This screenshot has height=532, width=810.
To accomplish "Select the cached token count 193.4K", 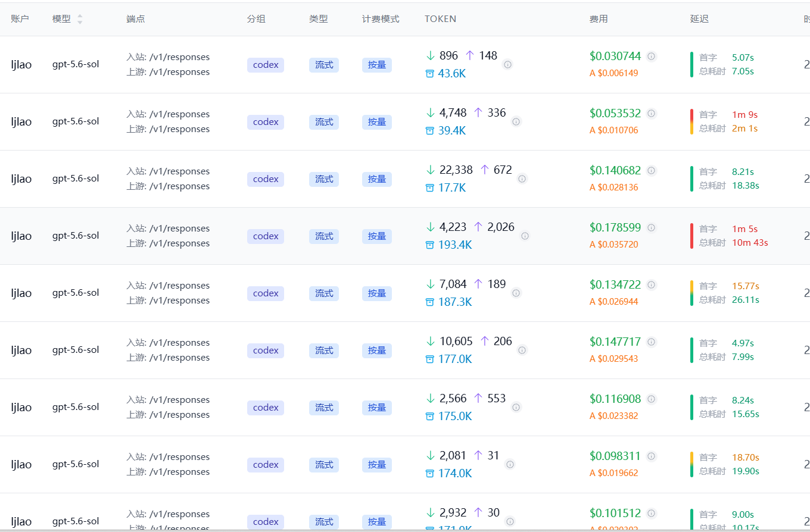I will [x=455, y=245].
